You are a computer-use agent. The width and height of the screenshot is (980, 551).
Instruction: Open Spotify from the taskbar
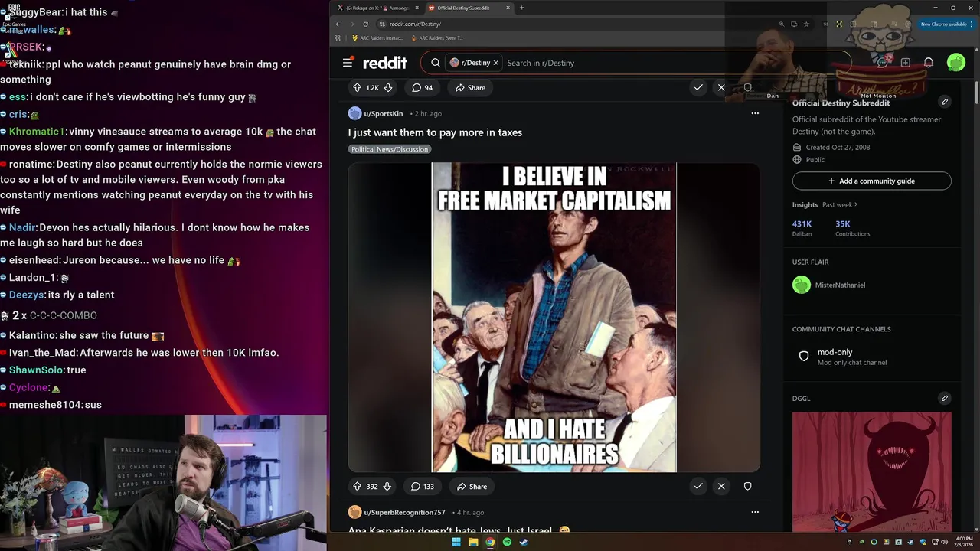(507, 542)
